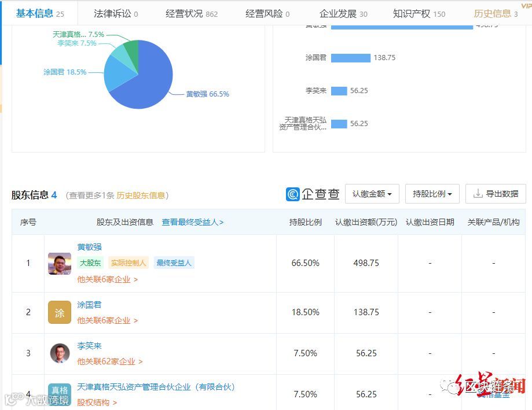532x410 pixels.
Task: Click the 涂 avatar icon
Action: [60, 312]
